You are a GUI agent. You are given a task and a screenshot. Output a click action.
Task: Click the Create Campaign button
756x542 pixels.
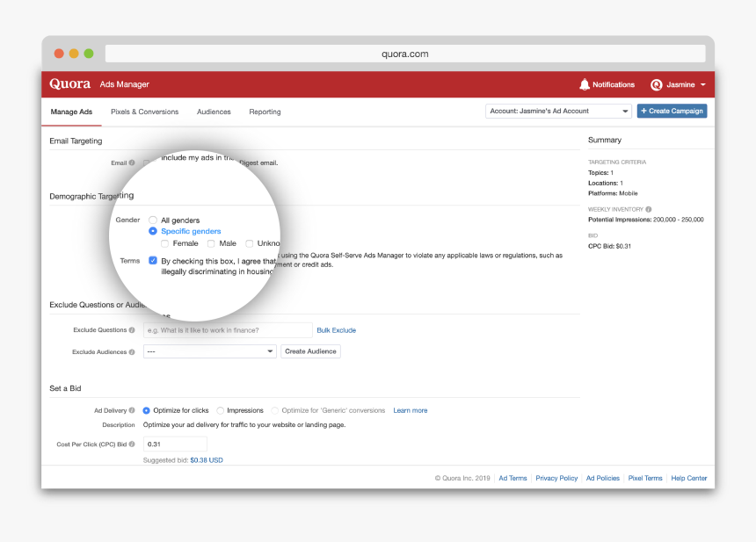[672, 111]
